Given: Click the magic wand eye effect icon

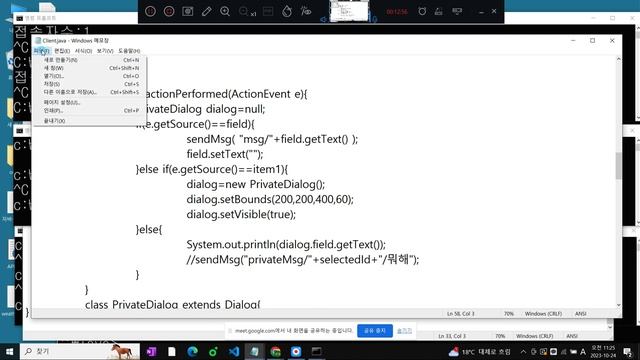Looking at the screenshot, I should (x=306, y=11).
